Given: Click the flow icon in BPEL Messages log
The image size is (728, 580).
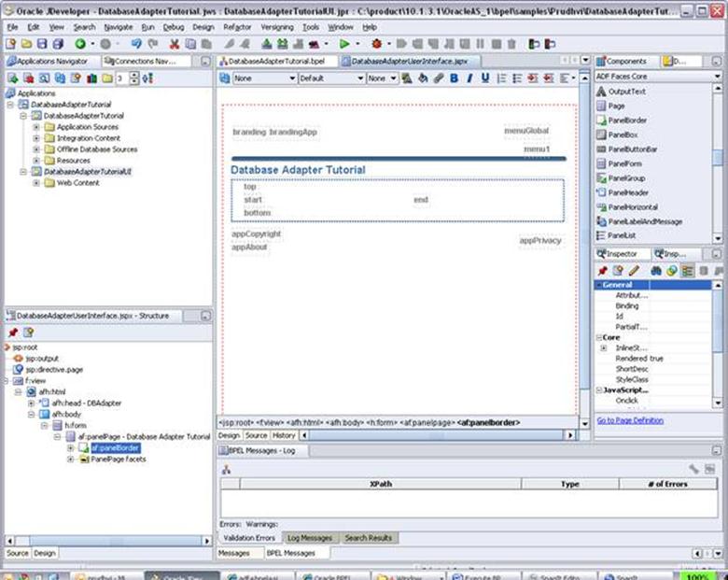Looking at the screenshot, I should point(226,470).
